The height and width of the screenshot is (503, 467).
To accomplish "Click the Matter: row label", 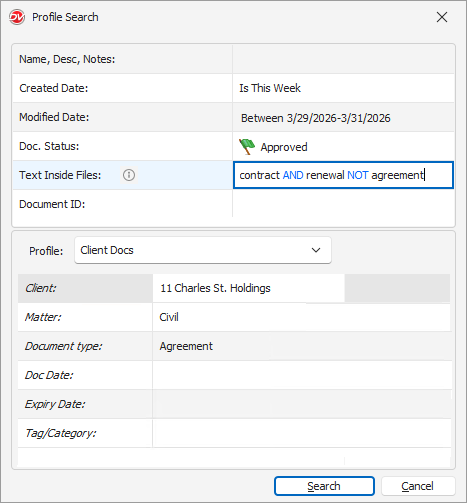I will click(43, 317).
